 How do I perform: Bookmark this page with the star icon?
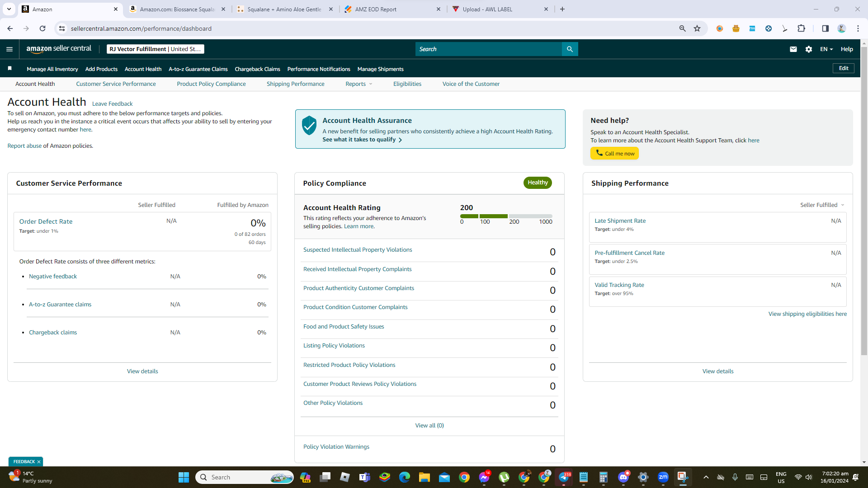click(697, 28)
